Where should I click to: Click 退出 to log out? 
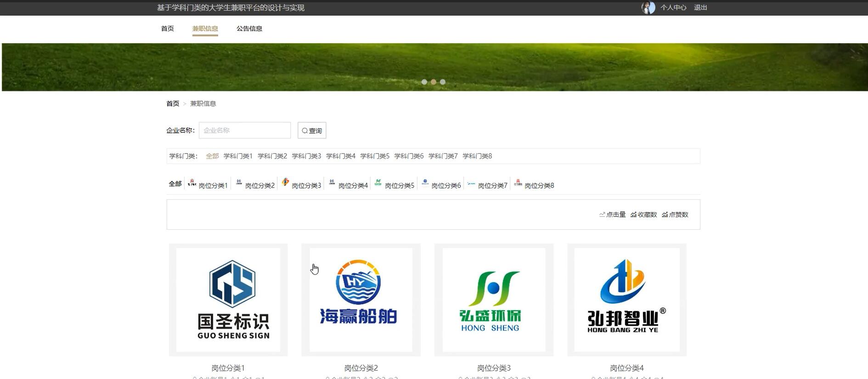(x=700, y=8)
